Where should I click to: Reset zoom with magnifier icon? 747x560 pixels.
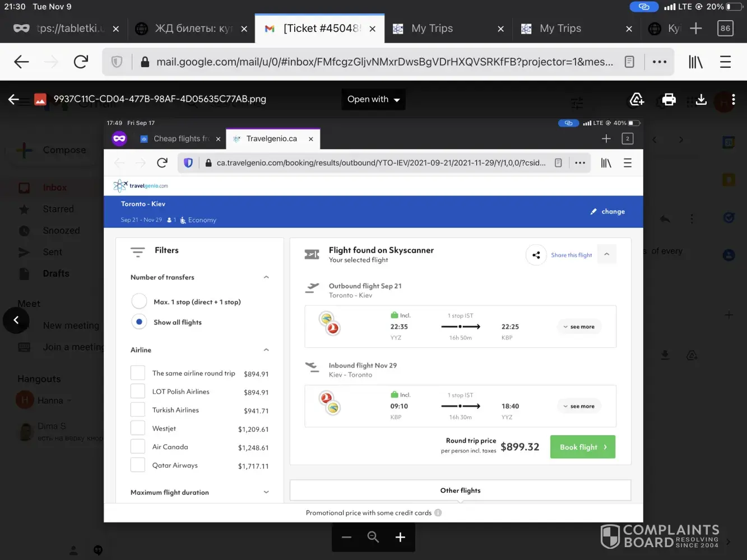pos(373,538)
